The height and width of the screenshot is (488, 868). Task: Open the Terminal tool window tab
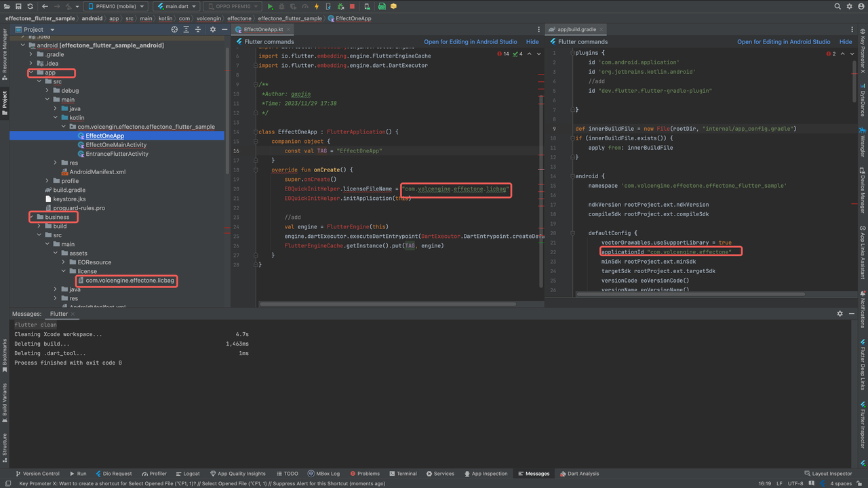click(402, 474)
